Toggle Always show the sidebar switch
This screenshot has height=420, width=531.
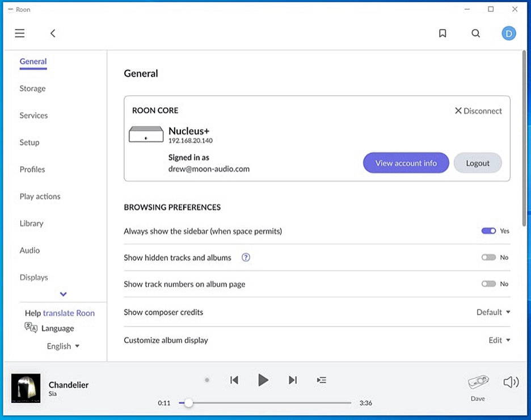(x=488, y=230)
